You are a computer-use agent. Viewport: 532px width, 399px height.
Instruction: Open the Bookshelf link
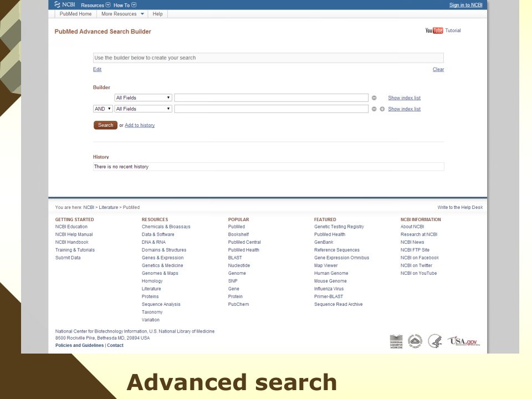(238, 234)
